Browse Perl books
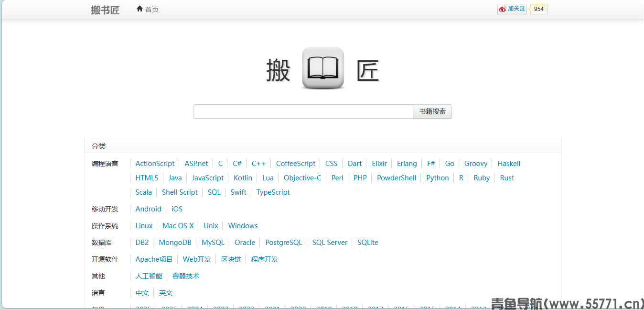The width and height of the screenshot is (644, 310). tap(337, 178)
